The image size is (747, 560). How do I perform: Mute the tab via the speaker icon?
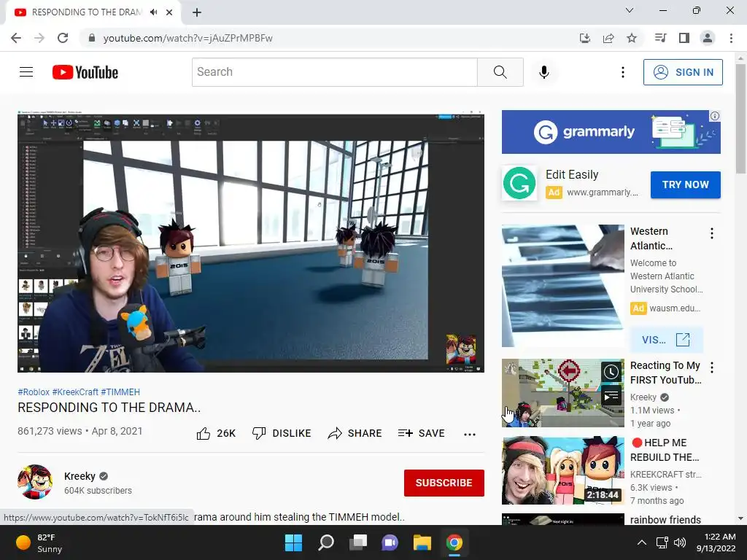pos(154,12)
